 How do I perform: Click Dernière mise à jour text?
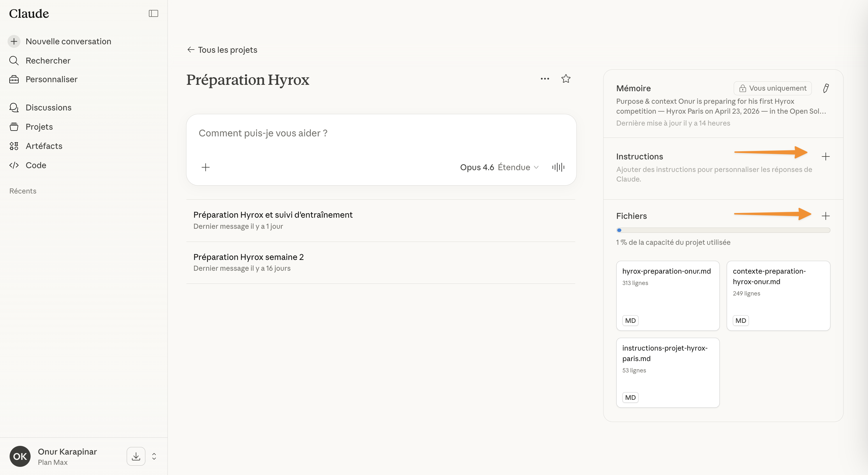click(x=673, y=123)
